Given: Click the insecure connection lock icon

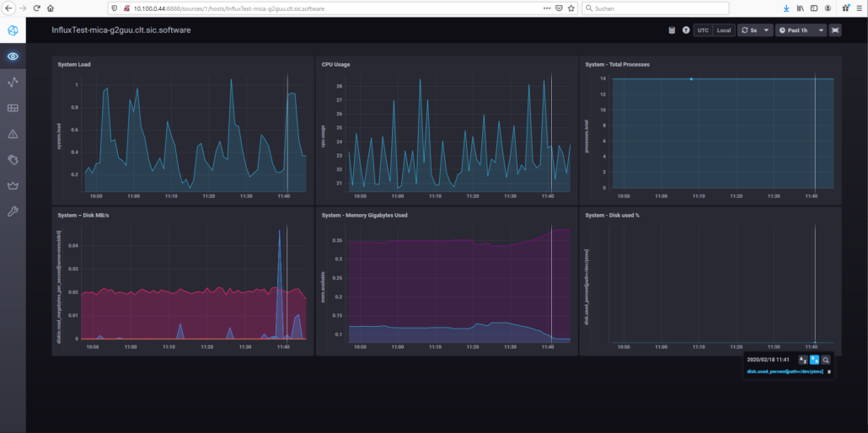Looking at the screenshot, I should (126, 8).
